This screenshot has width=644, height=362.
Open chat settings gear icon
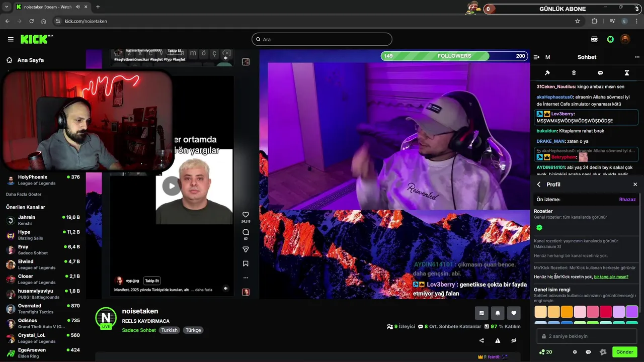click(575, 352)
